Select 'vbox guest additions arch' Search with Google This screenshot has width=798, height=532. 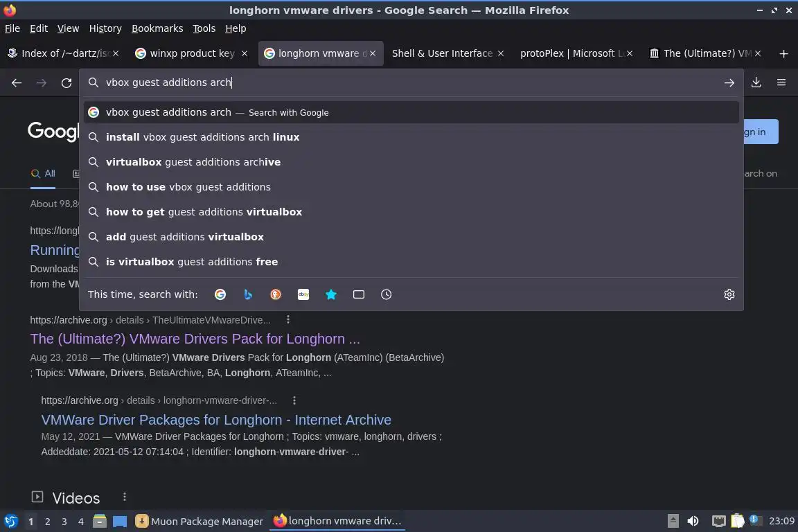[x=411, y=112]
